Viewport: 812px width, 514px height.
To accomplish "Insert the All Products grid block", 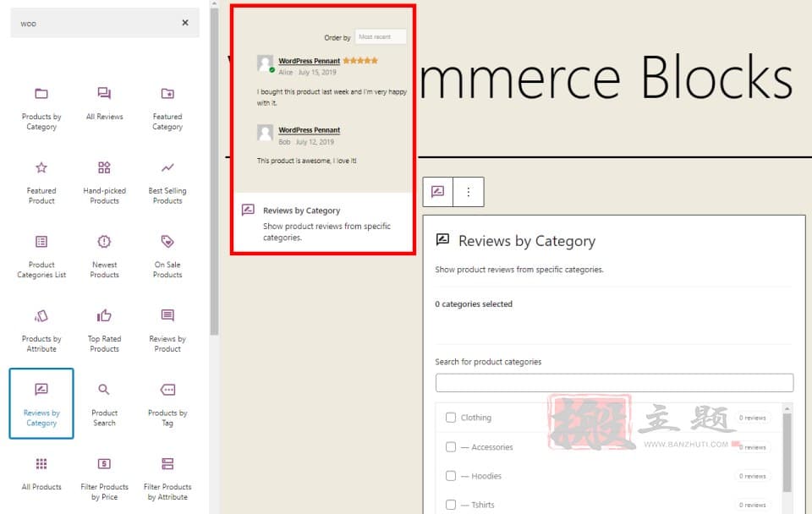I will pyautogui.click(x=41, y=473).
